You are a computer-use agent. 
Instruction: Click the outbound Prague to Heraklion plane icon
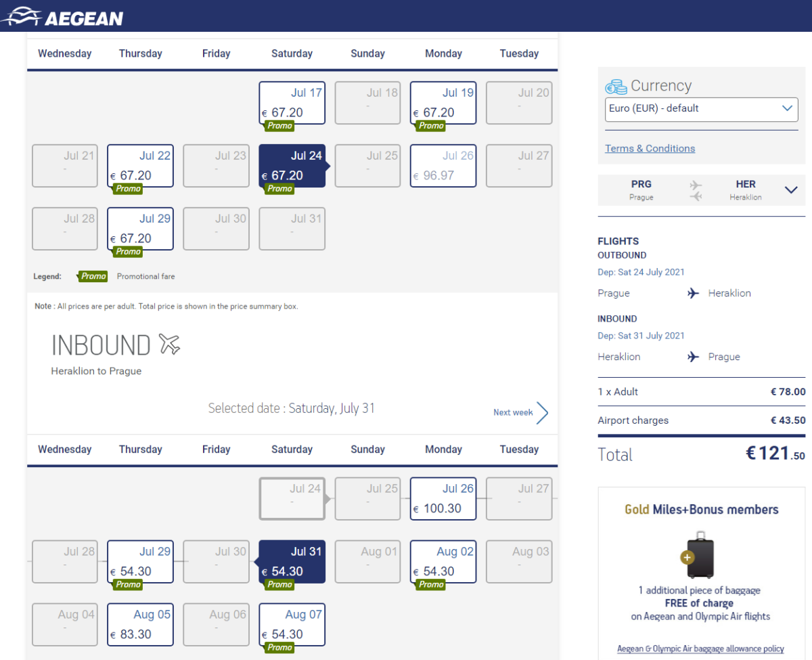point(693,293)
